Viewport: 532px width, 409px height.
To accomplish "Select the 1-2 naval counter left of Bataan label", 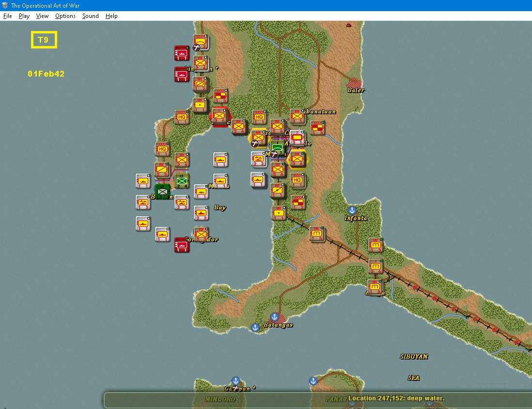I will pos(143,202).
